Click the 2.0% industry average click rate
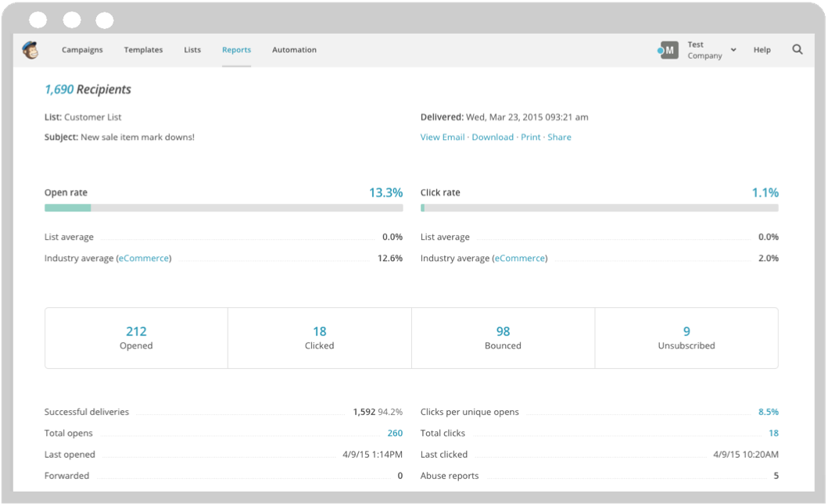828x504 pixels. click(x=769, y=258)
